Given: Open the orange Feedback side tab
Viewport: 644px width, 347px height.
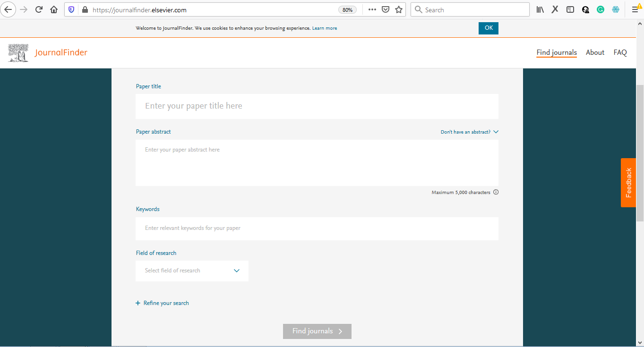Looking at the screenshot, I should click(628, 183).
